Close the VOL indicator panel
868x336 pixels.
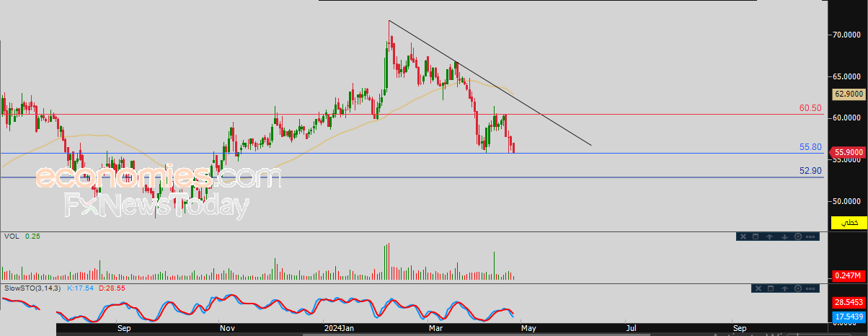point(743,236)
